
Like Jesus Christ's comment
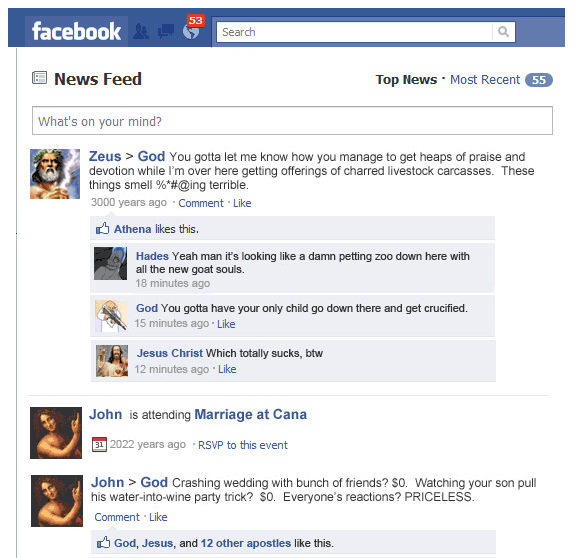tap(227, 369)
